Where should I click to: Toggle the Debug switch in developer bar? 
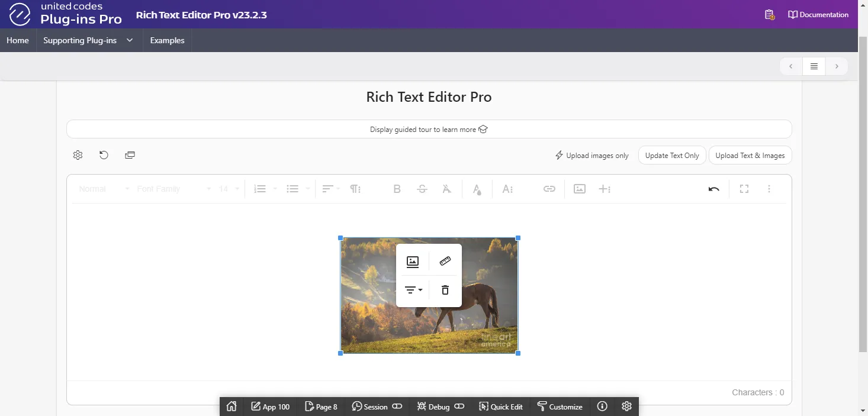[459, 407]
